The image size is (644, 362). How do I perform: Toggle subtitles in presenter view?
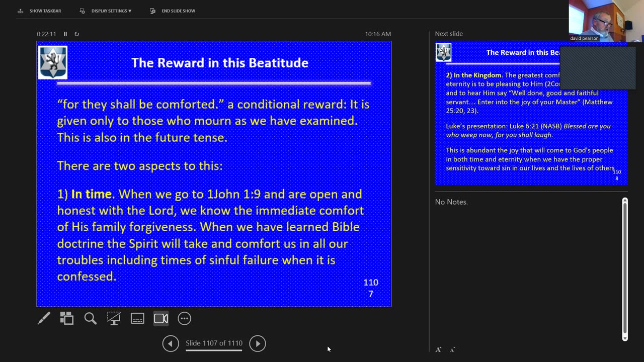[x=137, y=318]
